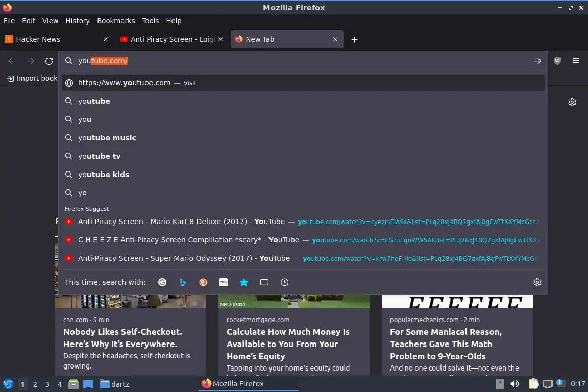Open Mario Kart 8 Deluxe Anti-Piracy suggestion
Image resolution: width=588 pixels, height=392 pixels.
point(303,222)
